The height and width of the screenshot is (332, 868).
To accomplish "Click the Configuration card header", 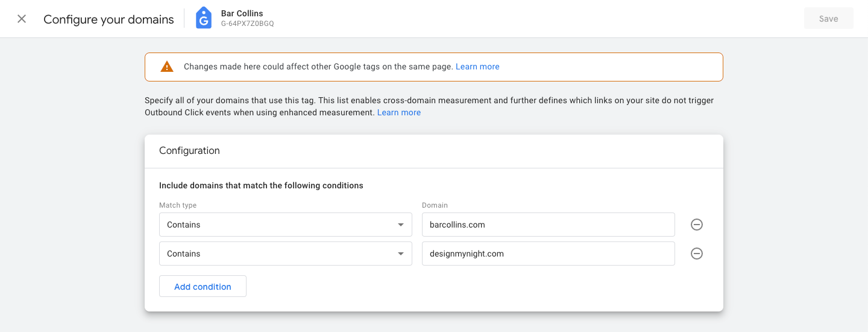I will point(189,151).
